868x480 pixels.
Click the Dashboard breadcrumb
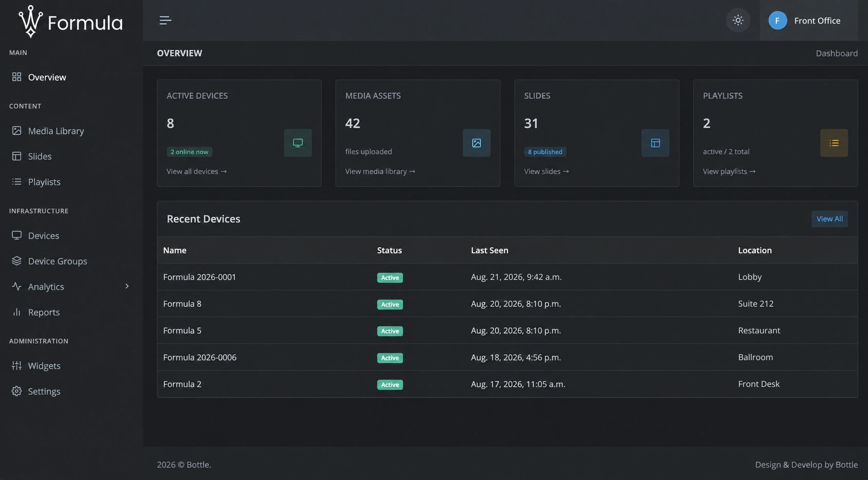click(x=837, y=53)
